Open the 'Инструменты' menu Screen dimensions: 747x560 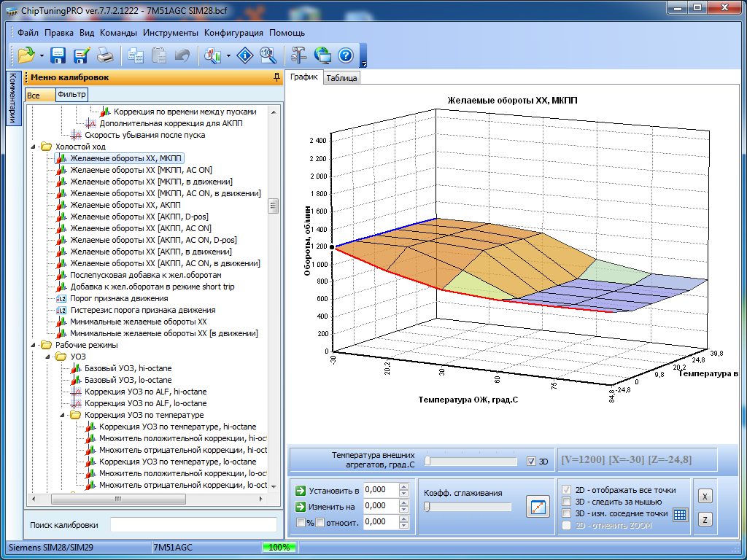170,33
